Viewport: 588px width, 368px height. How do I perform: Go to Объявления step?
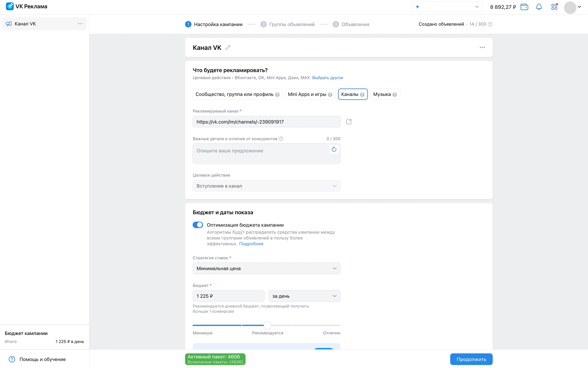351,24
